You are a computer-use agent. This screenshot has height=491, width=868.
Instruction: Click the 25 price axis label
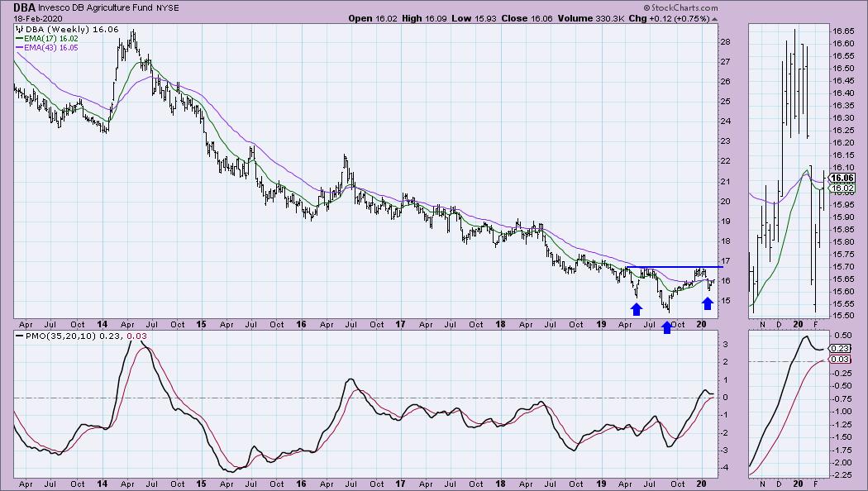coord(726,102)
